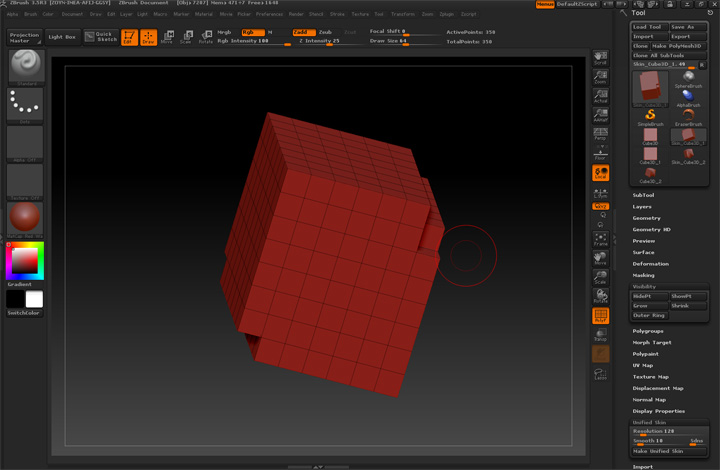Select the Zoom view icon

(600, 76)
